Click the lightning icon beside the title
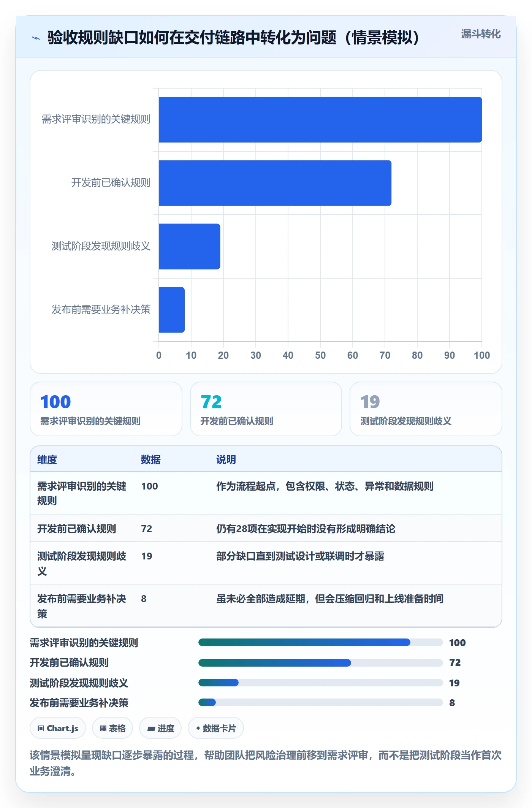532x808 pixels. coord(36,38)
